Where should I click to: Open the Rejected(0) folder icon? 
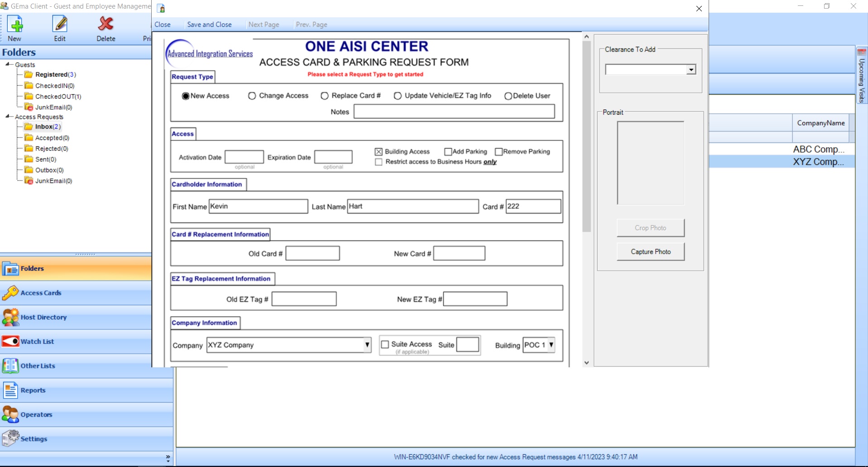point(29,149)
